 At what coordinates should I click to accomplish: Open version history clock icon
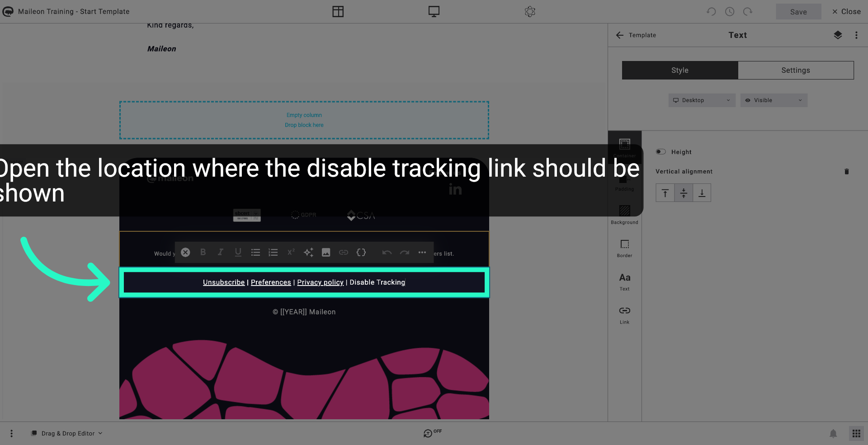(x=730, y=12)
